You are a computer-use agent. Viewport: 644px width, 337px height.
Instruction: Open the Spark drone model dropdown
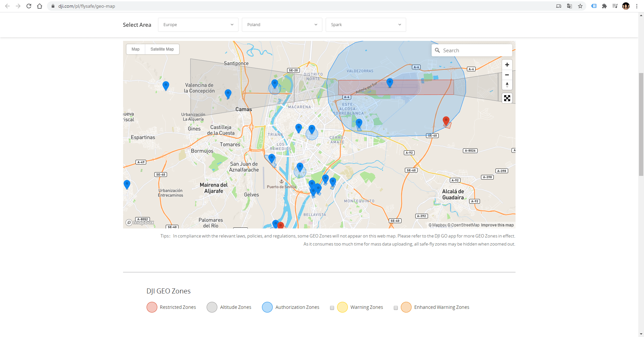(x=366, y=25)
